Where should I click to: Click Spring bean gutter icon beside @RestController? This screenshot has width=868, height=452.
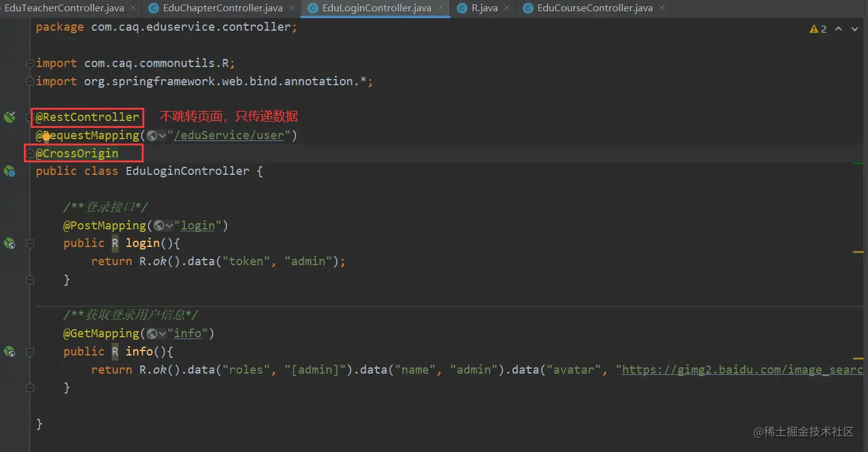(x=9, y=117)
